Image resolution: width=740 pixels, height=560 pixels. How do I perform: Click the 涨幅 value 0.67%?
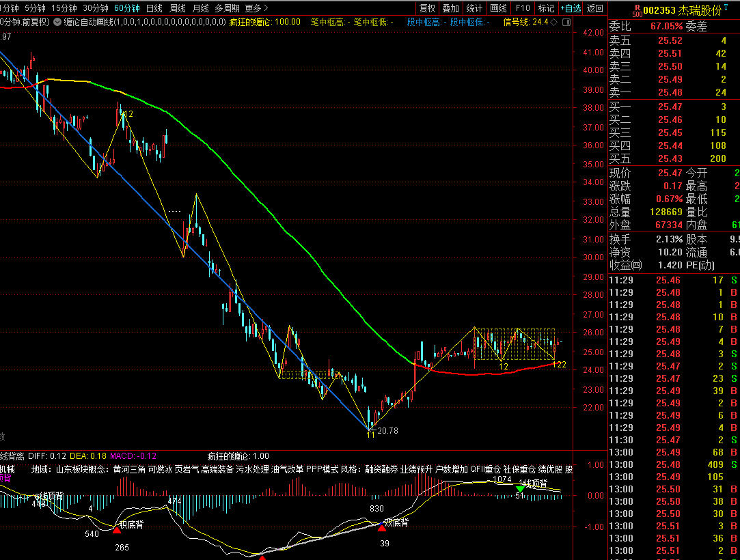[x=669, y=199]
